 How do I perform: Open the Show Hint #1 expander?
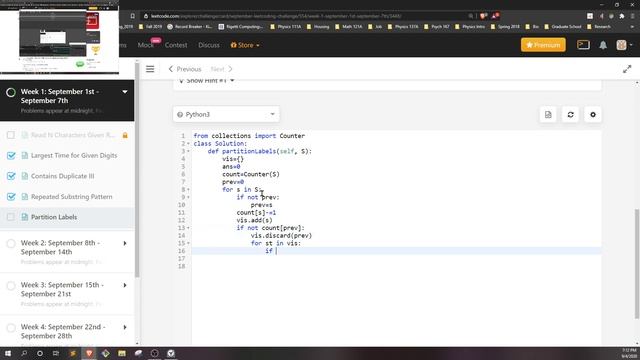(207, 80)
